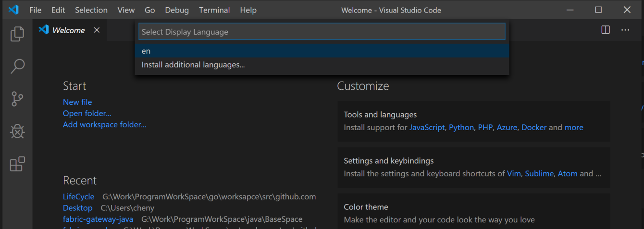
Task: Open the Debug view icon
Action: (x=17, y=132)
